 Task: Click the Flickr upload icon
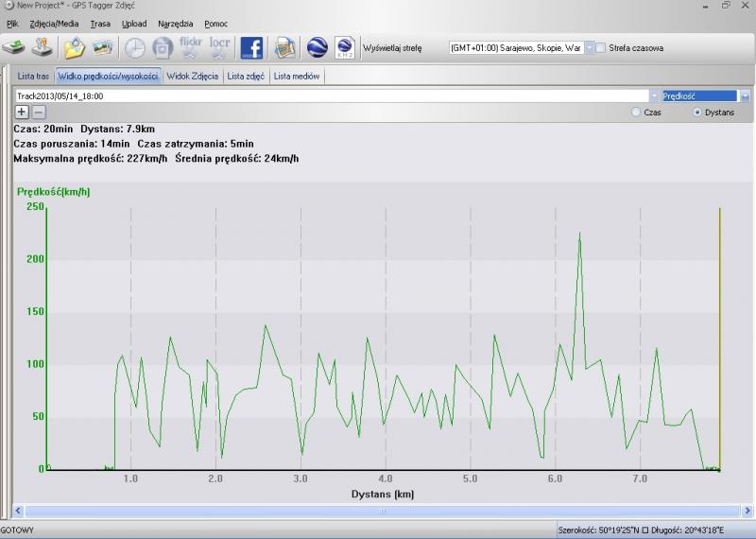tap(191, 47)
